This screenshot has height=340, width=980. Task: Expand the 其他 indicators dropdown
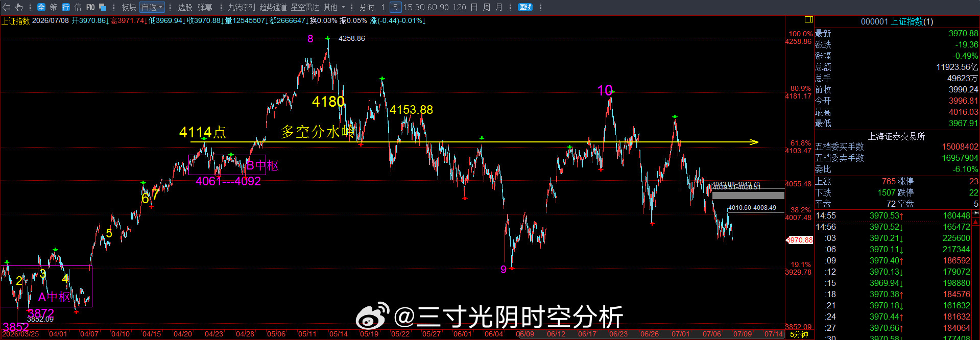pyautogui.click(x=334, y=7)
